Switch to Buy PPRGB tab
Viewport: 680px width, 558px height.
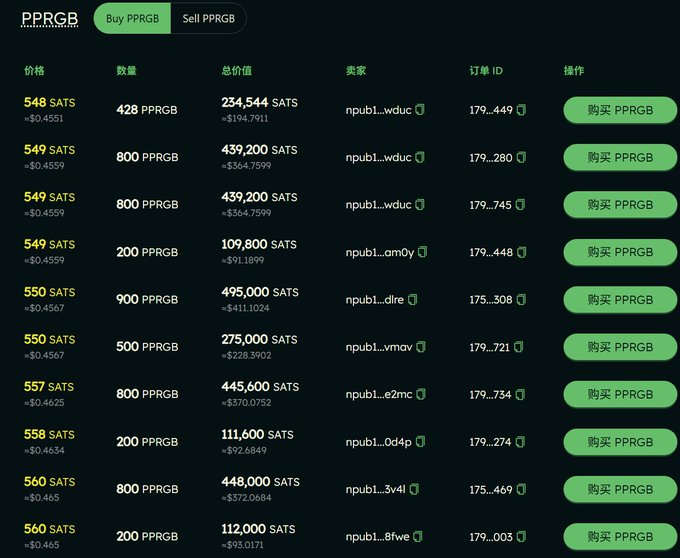pyautogui.click(x=132, y=18)
